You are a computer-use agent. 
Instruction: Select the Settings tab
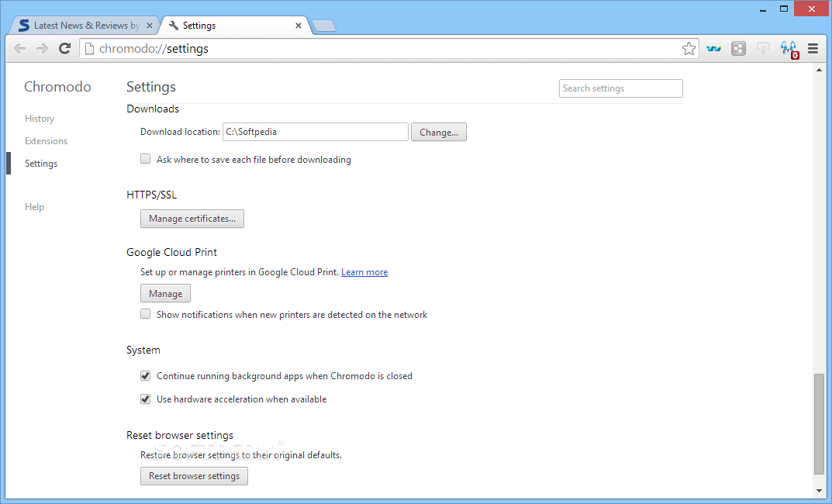236,26
